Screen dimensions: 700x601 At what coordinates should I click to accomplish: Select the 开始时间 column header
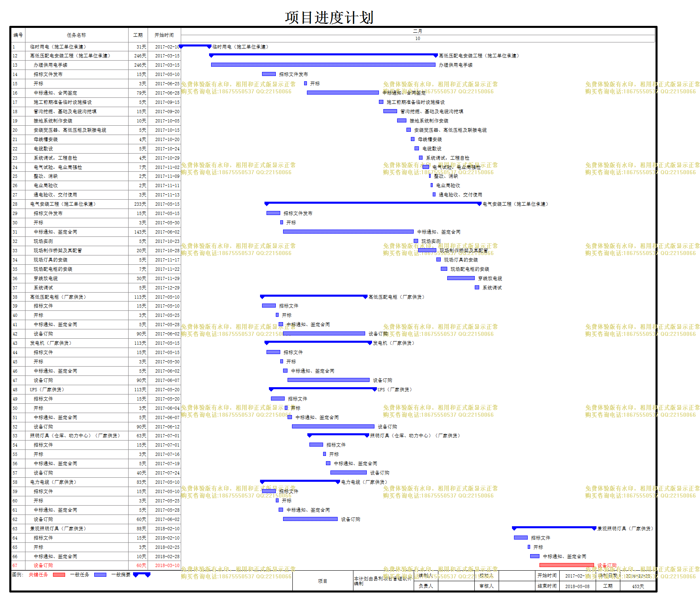164,35
